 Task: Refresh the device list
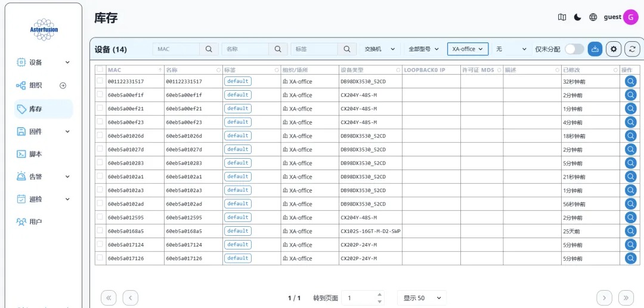[632, 49]
